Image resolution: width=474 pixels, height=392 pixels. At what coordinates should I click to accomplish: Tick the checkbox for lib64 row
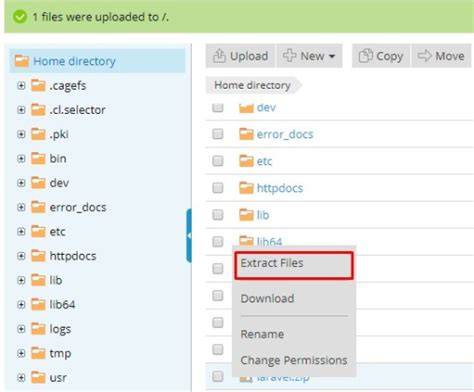coord(218,241)
